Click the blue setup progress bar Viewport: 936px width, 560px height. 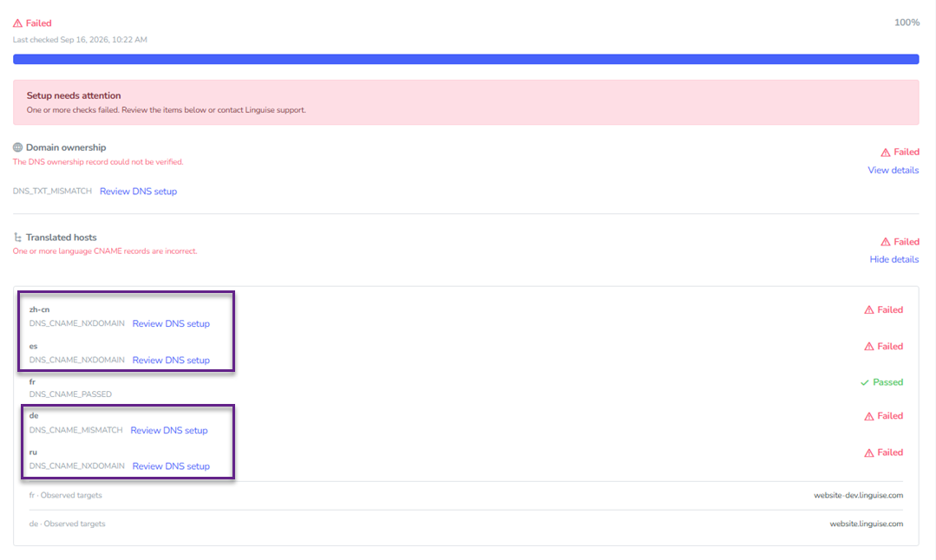[466, 59]
